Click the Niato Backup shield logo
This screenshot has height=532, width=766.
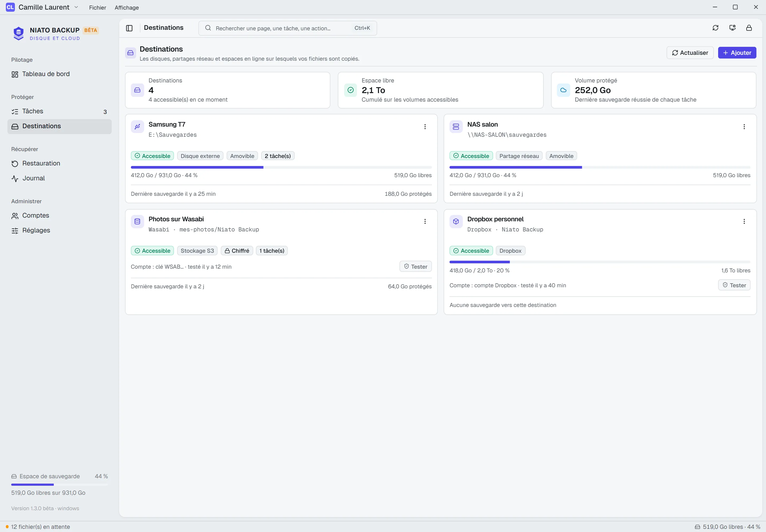tap(18, 33)
